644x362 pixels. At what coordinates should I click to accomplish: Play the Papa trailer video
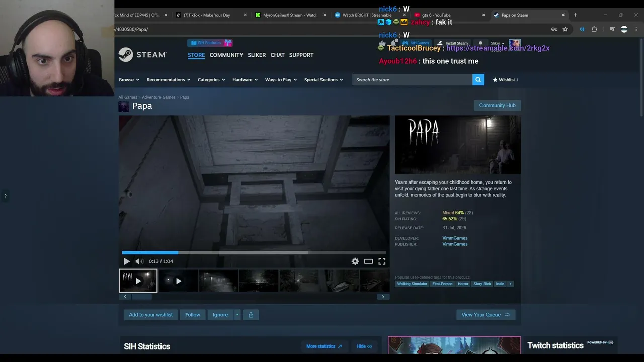click(126, 261)
